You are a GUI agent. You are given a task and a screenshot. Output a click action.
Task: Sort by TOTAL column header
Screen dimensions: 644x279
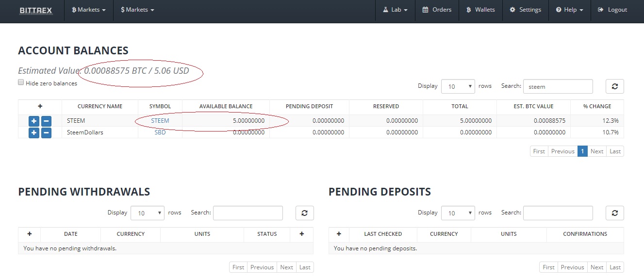click(460, 106)
